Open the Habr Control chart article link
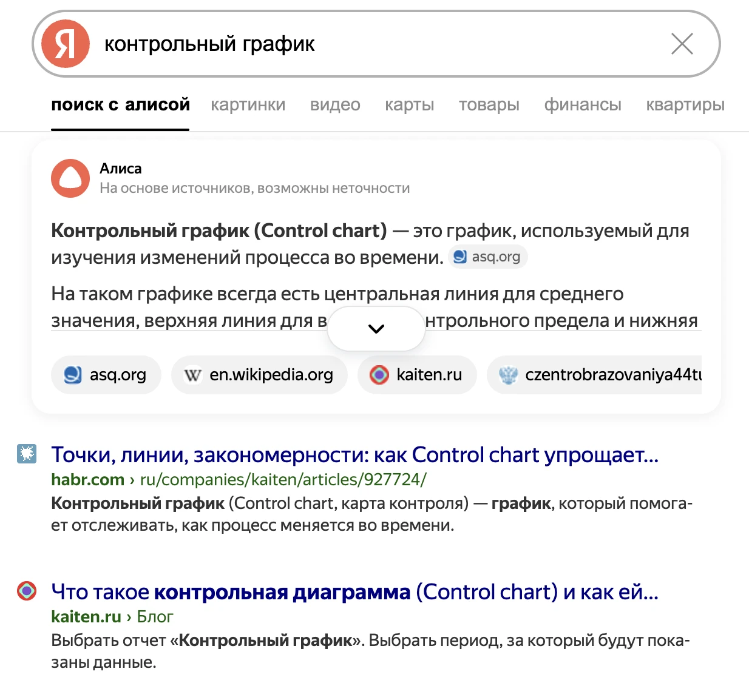749x700 pixels. (x=354, y=455)
